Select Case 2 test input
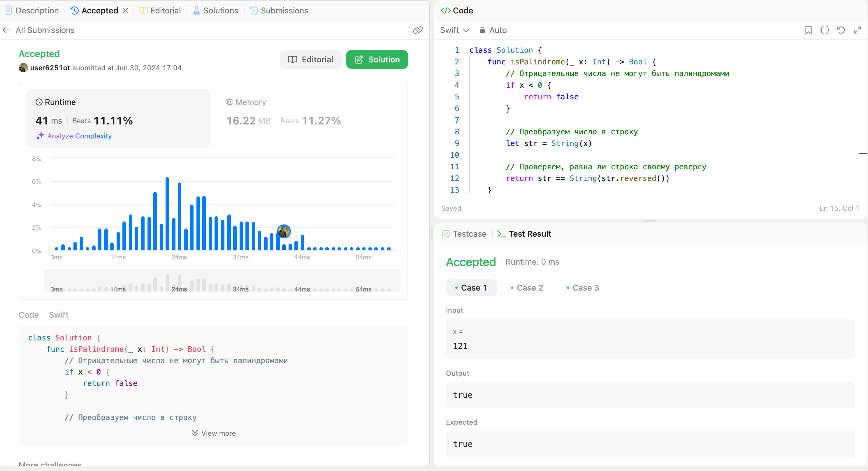This screenshot has height=471, width=868. [528, 288]
